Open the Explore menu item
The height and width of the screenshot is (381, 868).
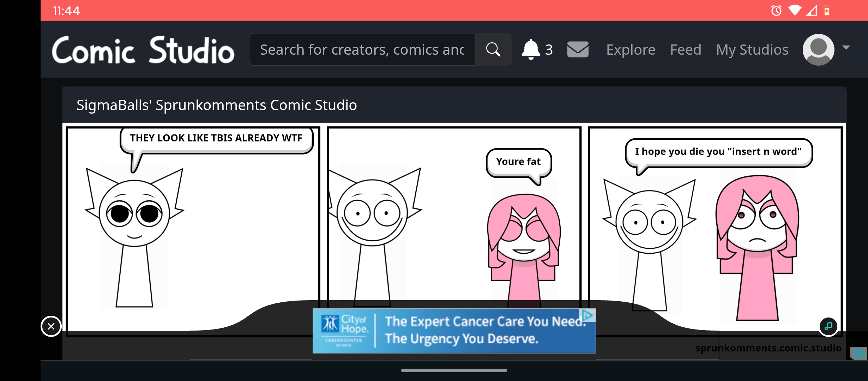[x=631, y=50]
